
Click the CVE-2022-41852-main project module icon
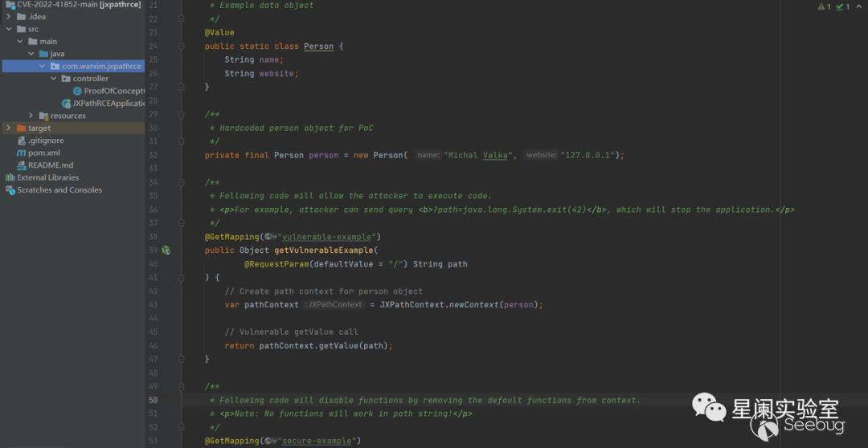coord(10,5)
